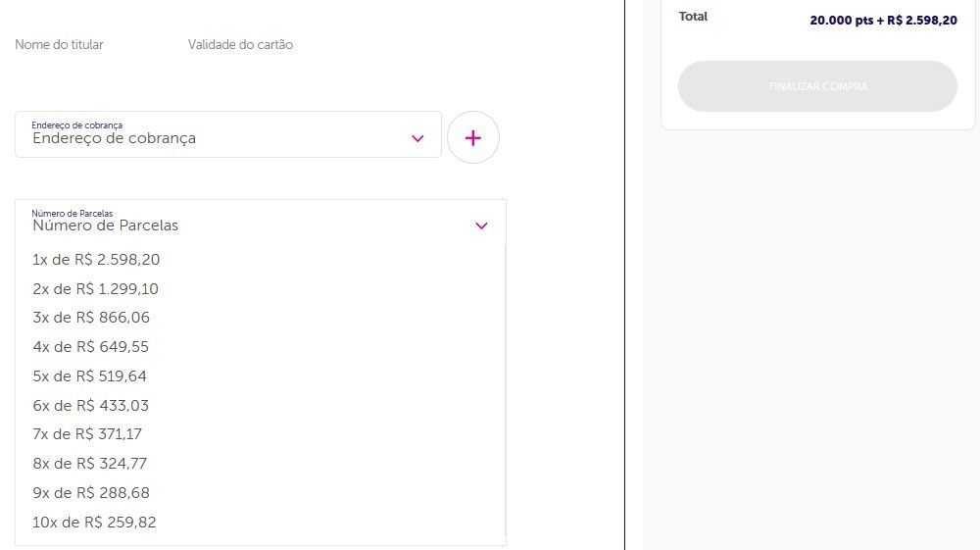Select 7x de R$ 371,17 option
The height and width of the screenshot is (550, 980).
pos(260,433)
